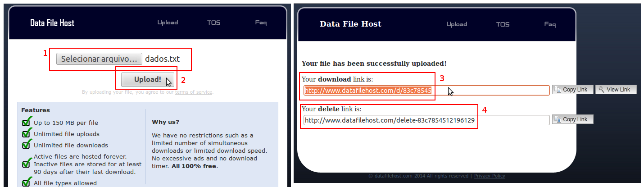Image resolution: width=644 pixels, height=187 pixels.
Task: Open the Privacy Policy footer link
Action: (x=490, y=176)
